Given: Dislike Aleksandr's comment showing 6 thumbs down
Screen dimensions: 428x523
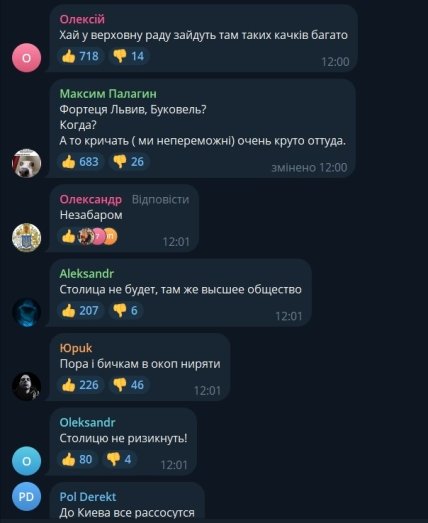Looking at the screenshot, I should [x=125, y=311].
